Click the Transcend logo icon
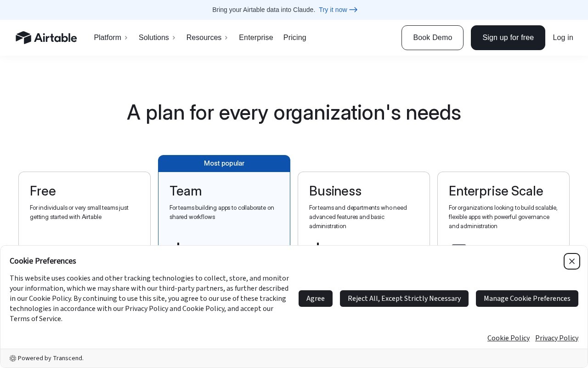The height and width of the screenshot is (368, 588). [13, 358]
